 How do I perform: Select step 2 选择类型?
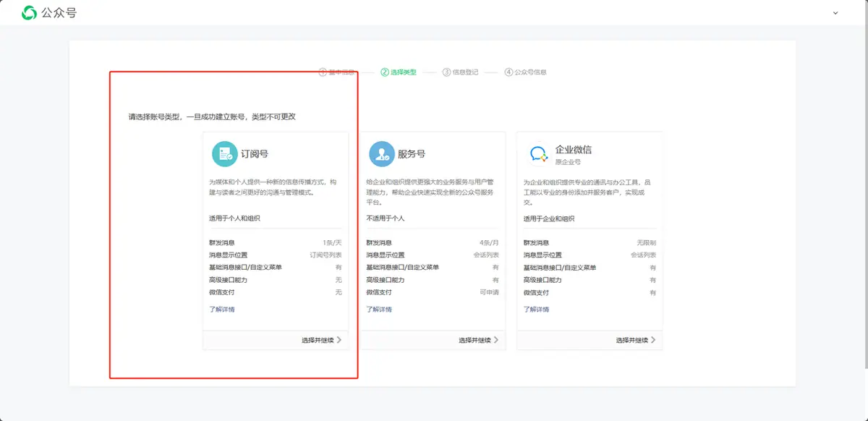click(x=399, y=72)
